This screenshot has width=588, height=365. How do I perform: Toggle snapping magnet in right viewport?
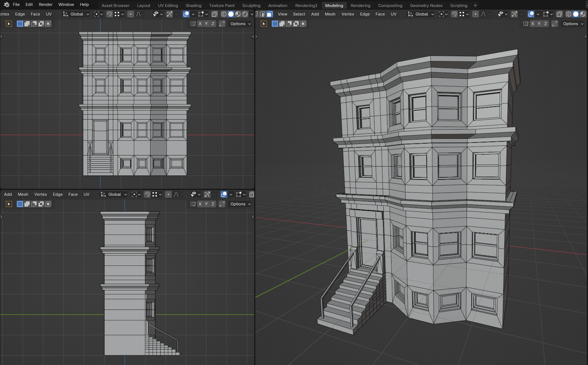pyautogui.click(x=454, y=14)
